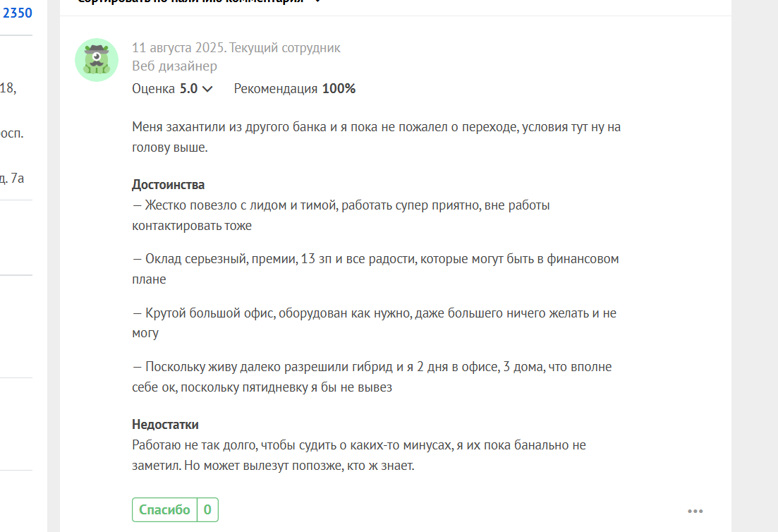
Task: Click the Оклад серьезный paragraph
Action: 376,269
